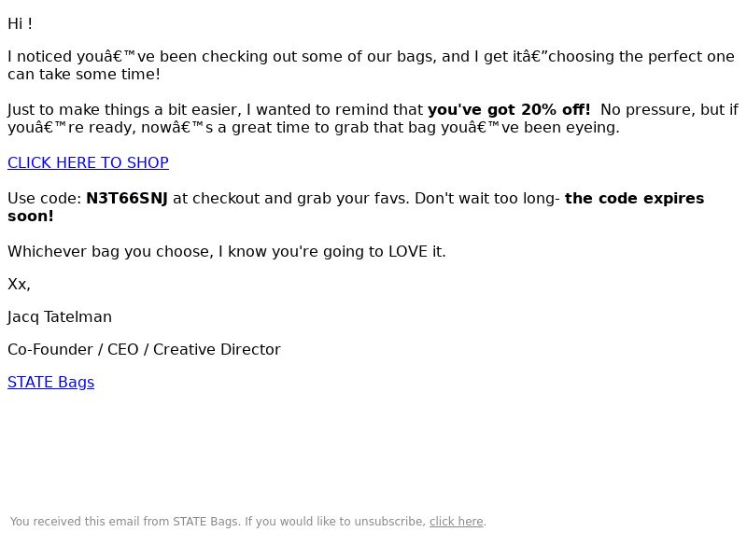The width and height of the screenshot is (747, 560).
Task: Follow the unsubscribe "click here" link
Action: (457, 522)
